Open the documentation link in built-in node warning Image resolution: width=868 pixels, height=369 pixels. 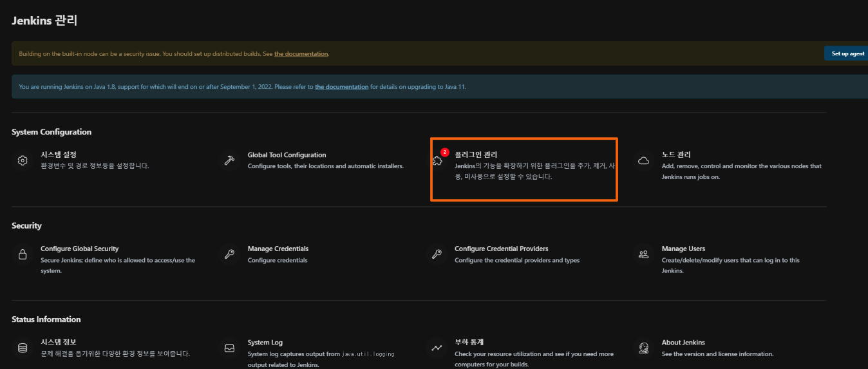pos(301,53)
